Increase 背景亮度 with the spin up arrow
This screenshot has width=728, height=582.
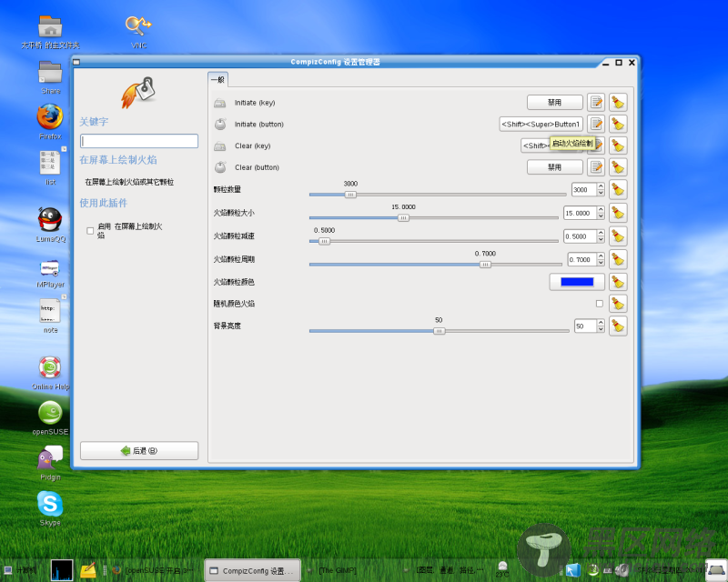tap(601, 323)
